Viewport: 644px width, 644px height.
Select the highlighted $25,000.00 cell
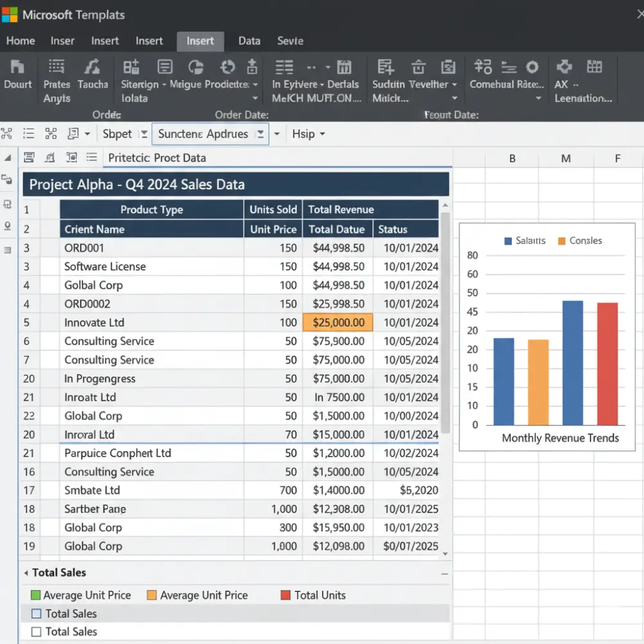337,322
